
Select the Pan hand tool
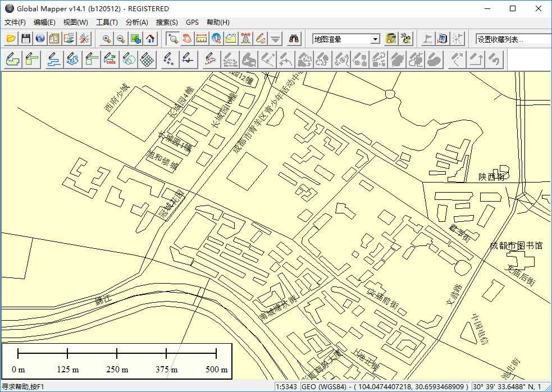[188, 38]
